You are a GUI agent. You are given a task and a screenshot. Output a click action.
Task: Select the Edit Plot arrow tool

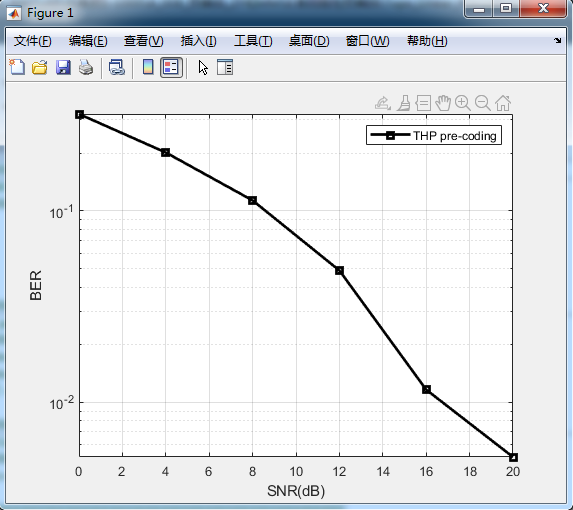(203, 68)
